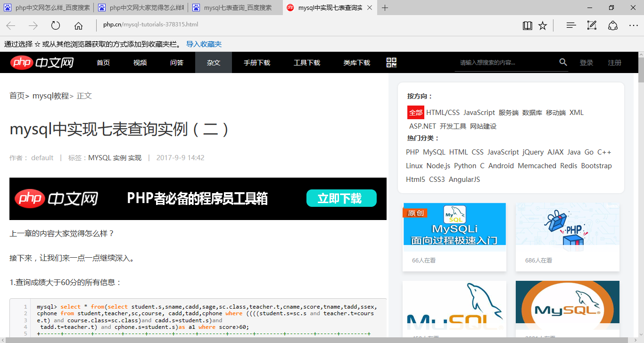Switch to the php中文网大家觉得怎么样 tab

[x=140, y=8]
